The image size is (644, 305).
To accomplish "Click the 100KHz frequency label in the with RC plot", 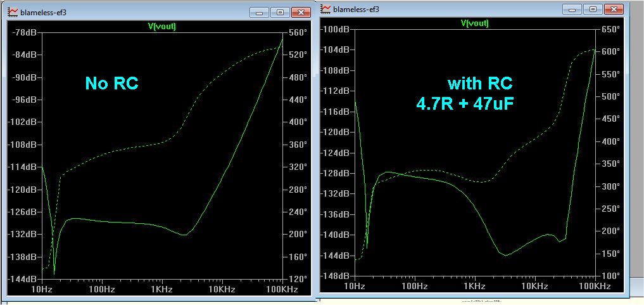I will tap(595, 285).
